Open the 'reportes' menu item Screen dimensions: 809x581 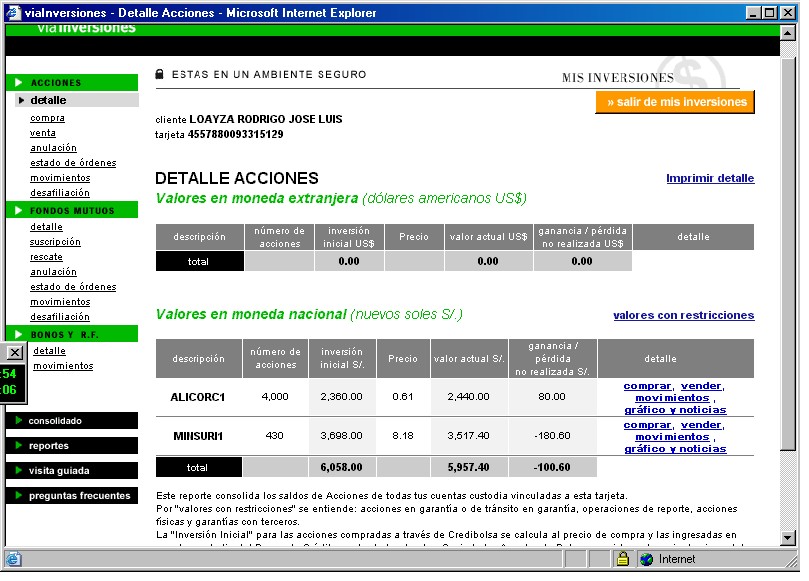click(72, 445)
